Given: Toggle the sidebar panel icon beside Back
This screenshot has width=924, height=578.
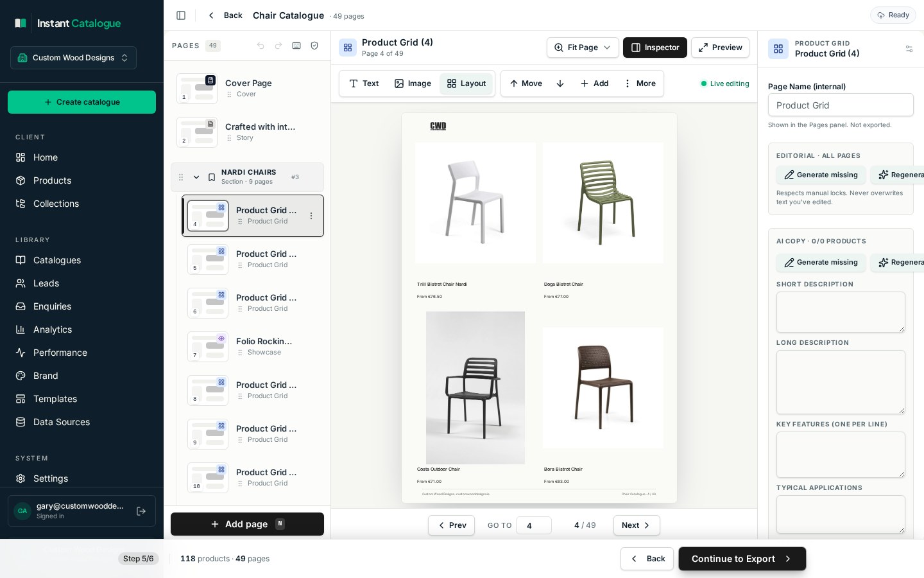Looking at the screenshot, I should 181,15.
